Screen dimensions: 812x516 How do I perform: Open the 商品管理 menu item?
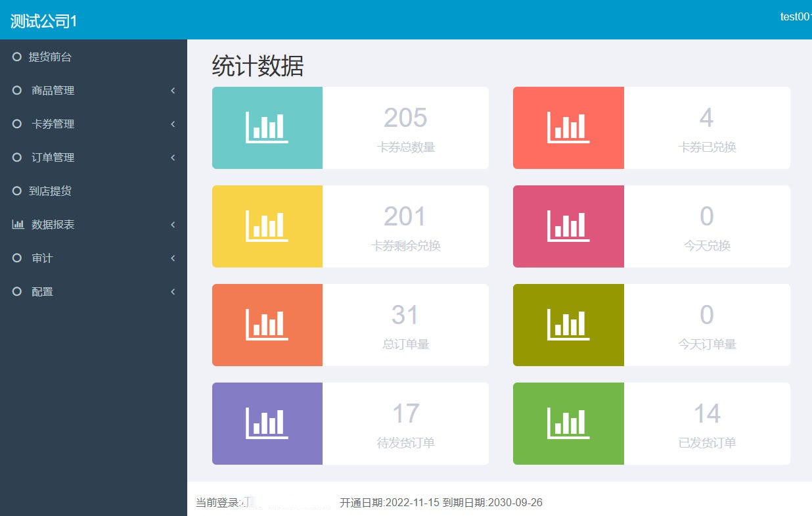tap(93, 91)
